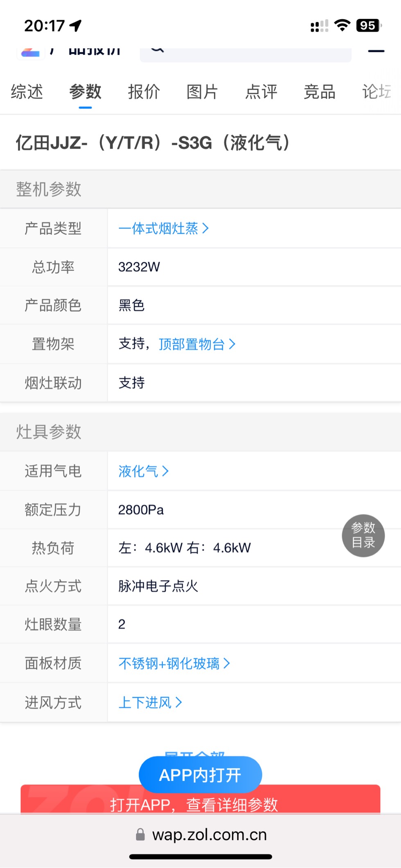This screenshot has height=868, width=401.
Task: Open the 图片 tab
Action: coord(203,92)
